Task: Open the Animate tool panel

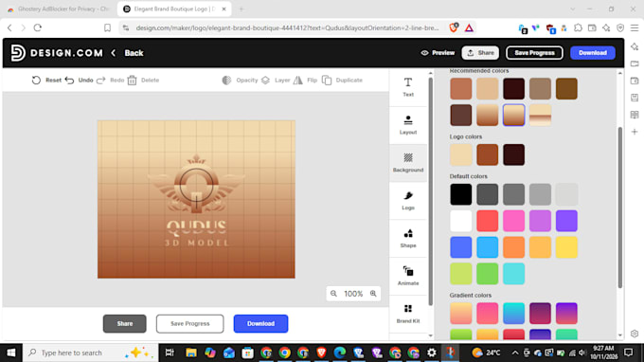Action: (x=408, y=276)
